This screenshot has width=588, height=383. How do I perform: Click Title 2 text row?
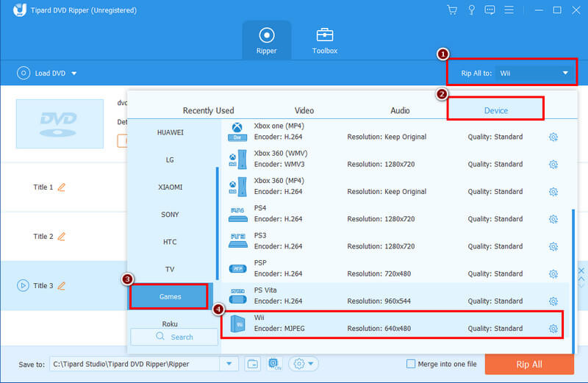(43, 237)
